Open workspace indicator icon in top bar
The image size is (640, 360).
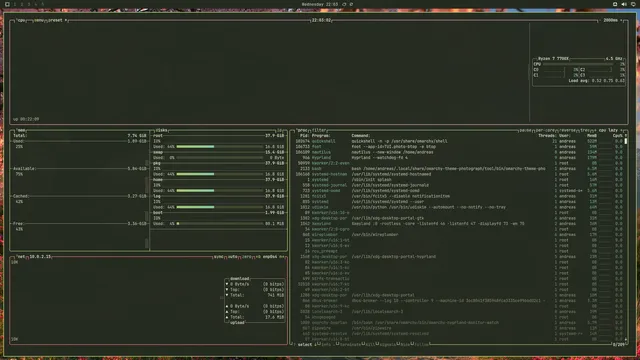click(7, 4)
